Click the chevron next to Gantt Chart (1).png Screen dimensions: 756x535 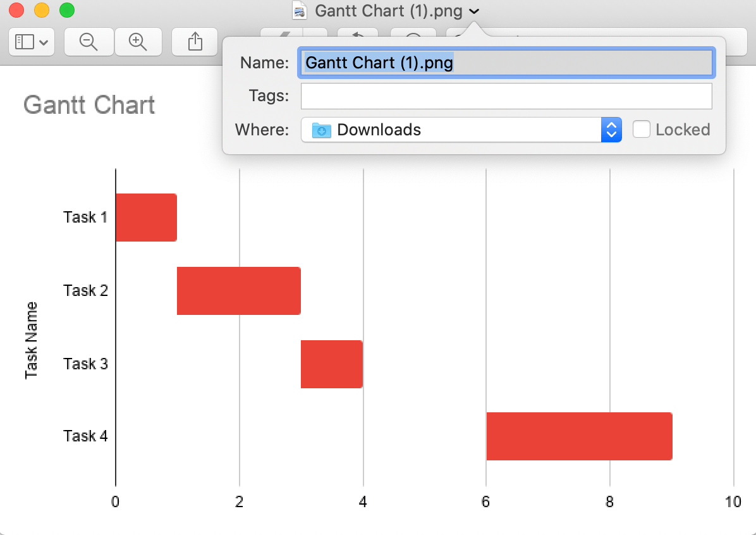pos(474,11)
